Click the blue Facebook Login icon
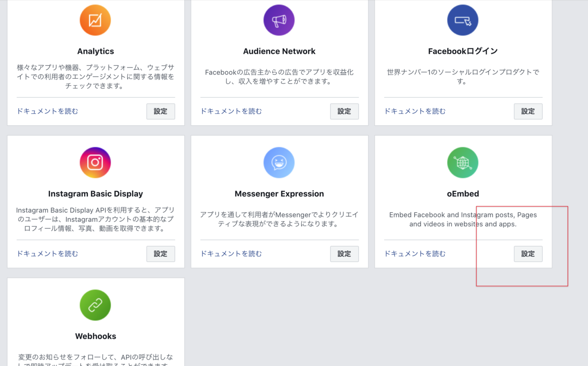Viewport: 588px width, 366px height. click(463, 20)
